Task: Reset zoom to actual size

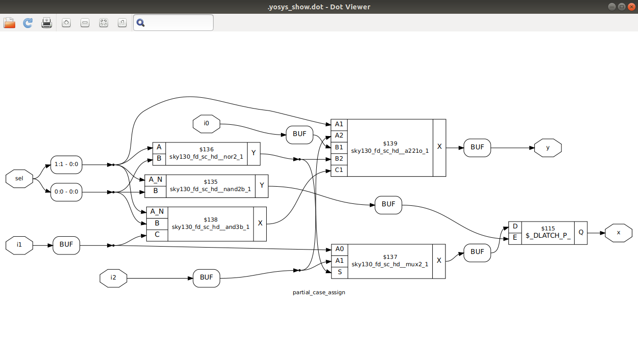Action: [122, 22]
